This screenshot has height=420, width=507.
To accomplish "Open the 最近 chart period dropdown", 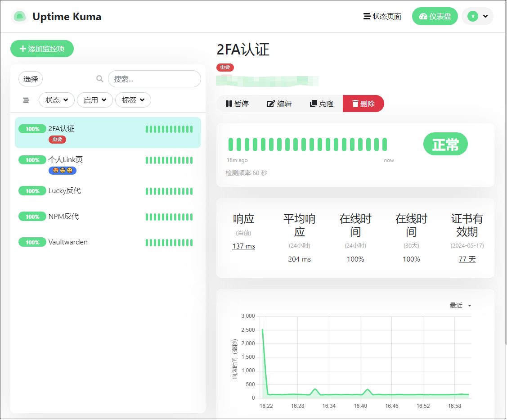I will (x=461, y=306).
